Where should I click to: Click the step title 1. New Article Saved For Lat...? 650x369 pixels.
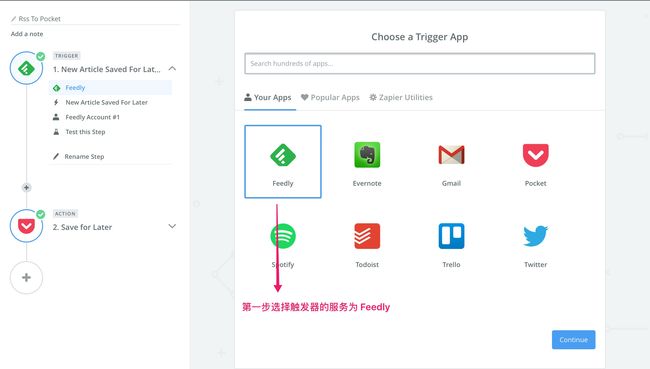(x=107, y=69)
